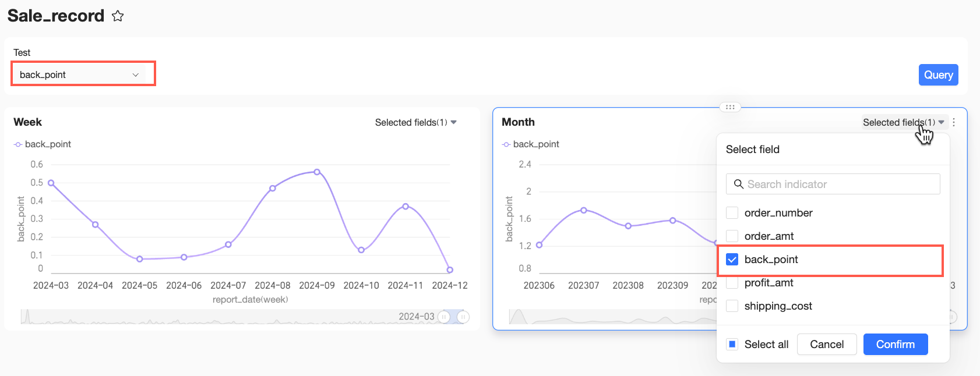The image size is (980, 376).
Task: Click the Week timeline left pause handle
Action: point(444,317)
